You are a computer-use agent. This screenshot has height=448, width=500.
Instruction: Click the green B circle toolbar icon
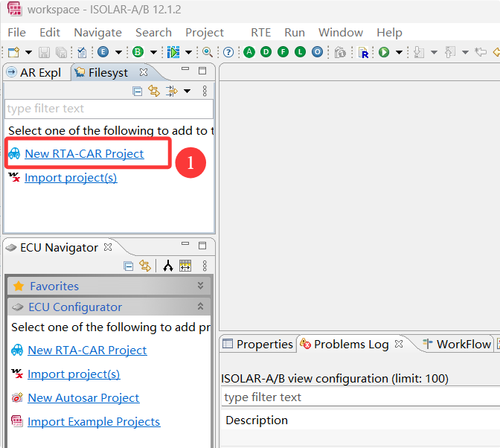coord(138,52)
